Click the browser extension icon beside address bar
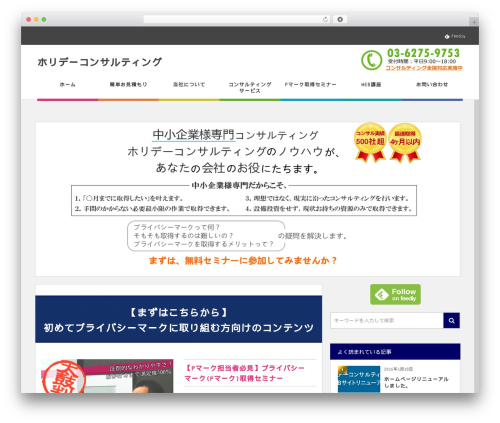Image resolution: width=500 pixels, height=423 pixels. (x=340, y=19)
